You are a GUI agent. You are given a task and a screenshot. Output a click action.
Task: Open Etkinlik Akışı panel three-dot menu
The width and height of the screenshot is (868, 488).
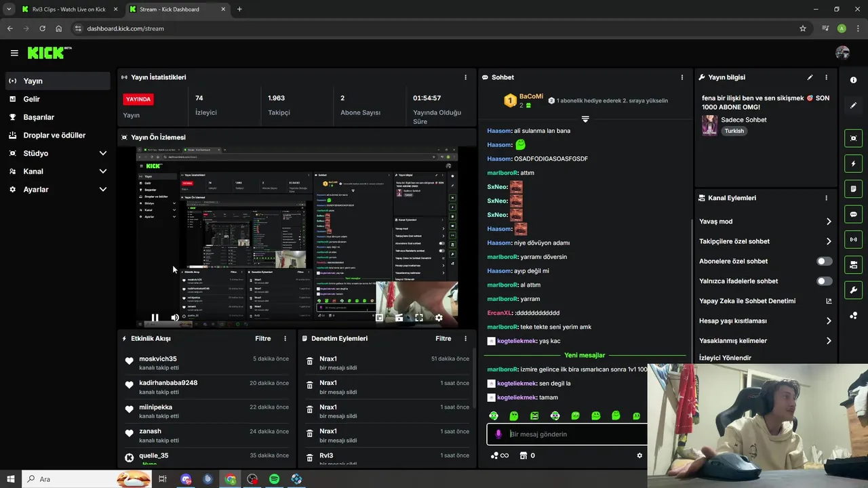click(285, 338)
